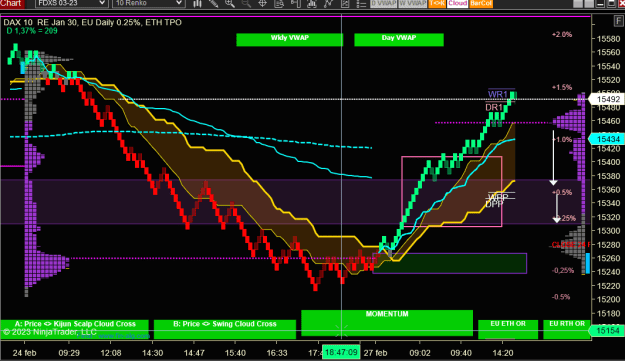The width and height of the screenshot is (625, 361).
Task: Select the zoom in magnifier icon
Action: pyautogui.click(x=230, y=4)
